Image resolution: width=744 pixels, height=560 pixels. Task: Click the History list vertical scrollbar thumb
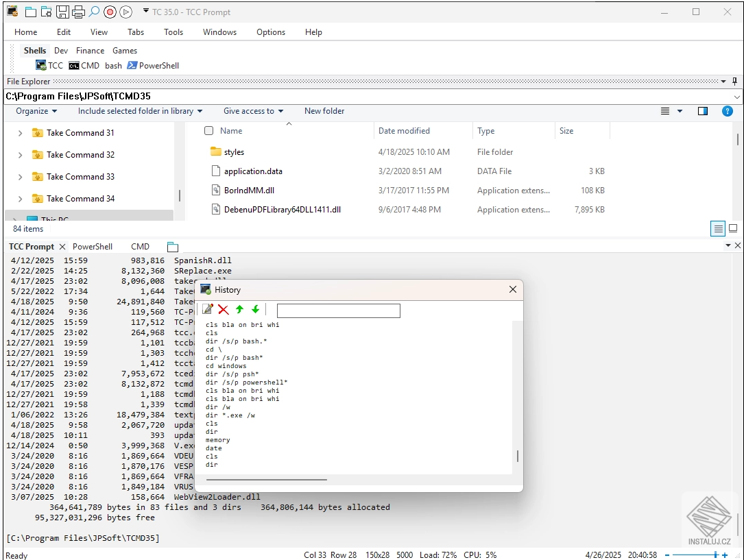click(517, 456)
